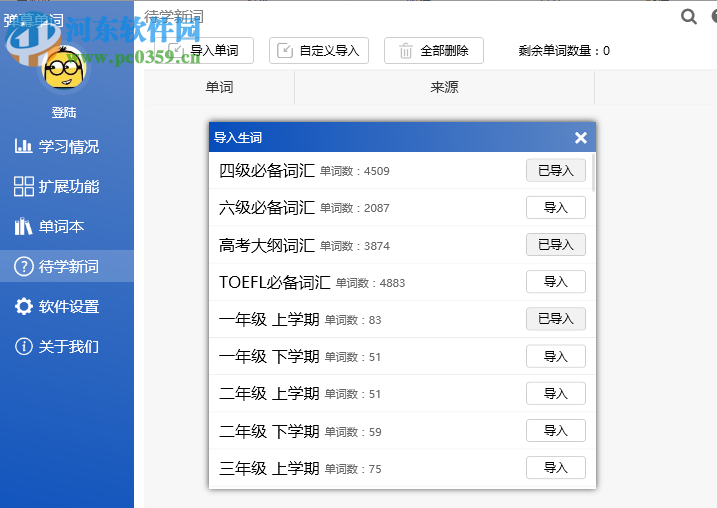Open 单词本 in the sidebar
The image size is (717, 508).
[67, 226]
